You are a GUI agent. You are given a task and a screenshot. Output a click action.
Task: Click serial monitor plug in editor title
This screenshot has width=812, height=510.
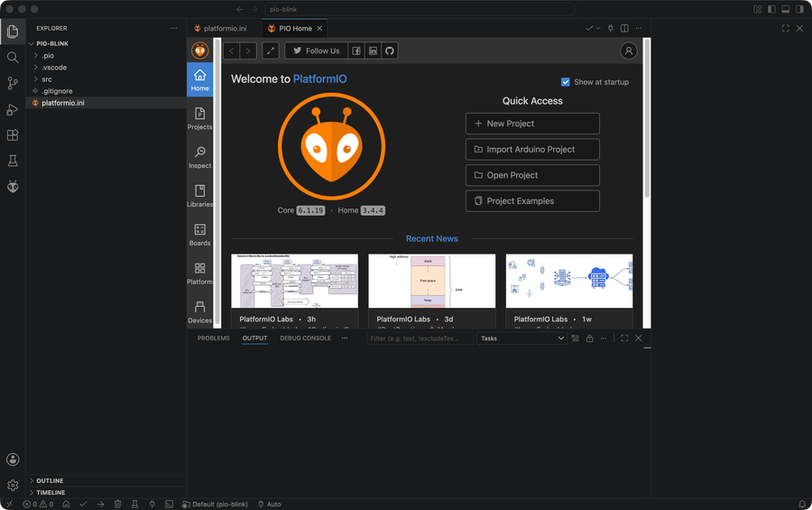pos(611,29)
